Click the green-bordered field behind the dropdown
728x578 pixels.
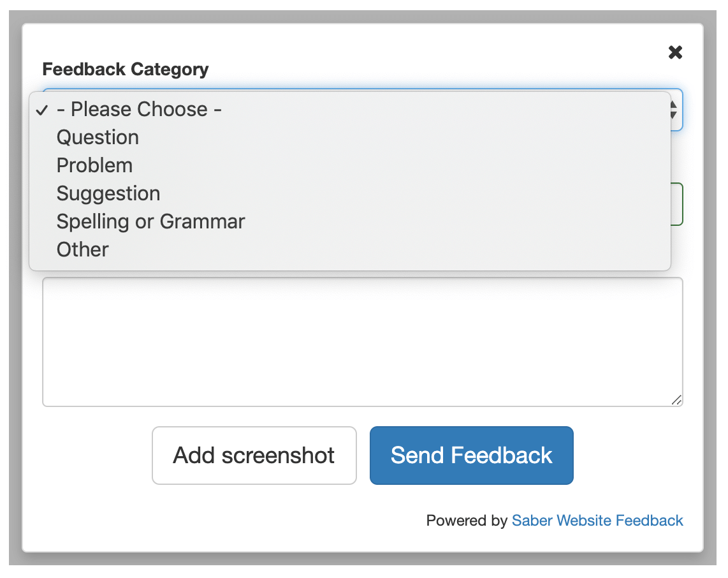677,204
